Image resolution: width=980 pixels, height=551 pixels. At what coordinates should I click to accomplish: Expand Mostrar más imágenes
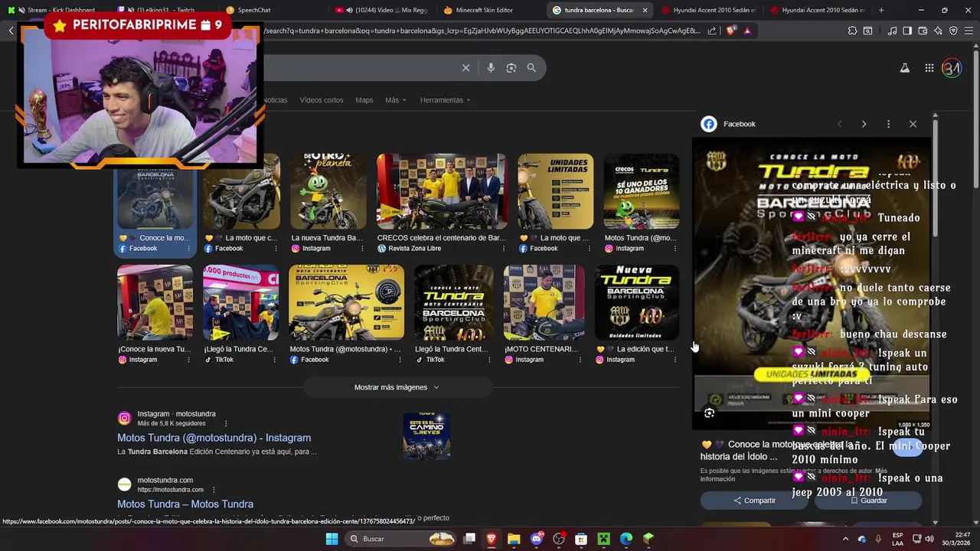[x=397, y=387]
